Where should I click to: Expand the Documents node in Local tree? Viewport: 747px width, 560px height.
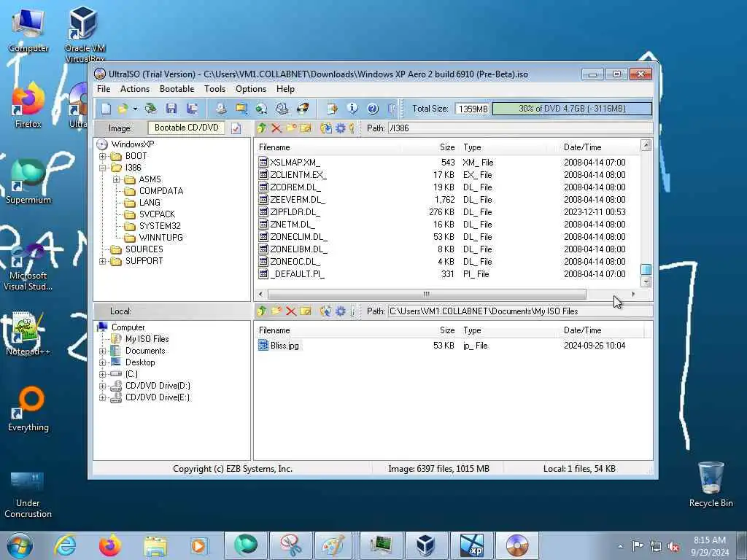tap(102, 351)
